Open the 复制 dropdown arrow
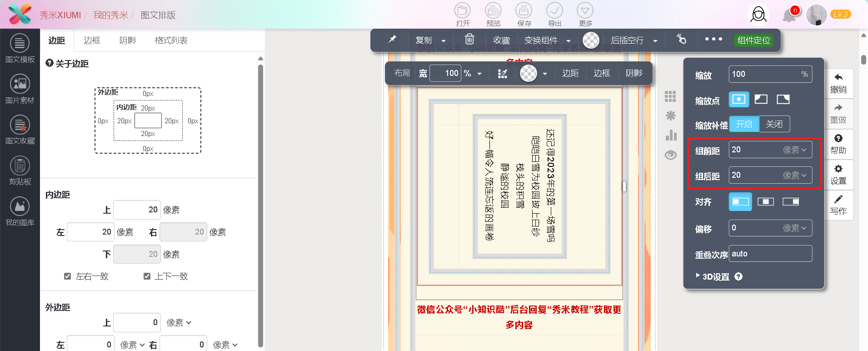 [x=444, y=41]
